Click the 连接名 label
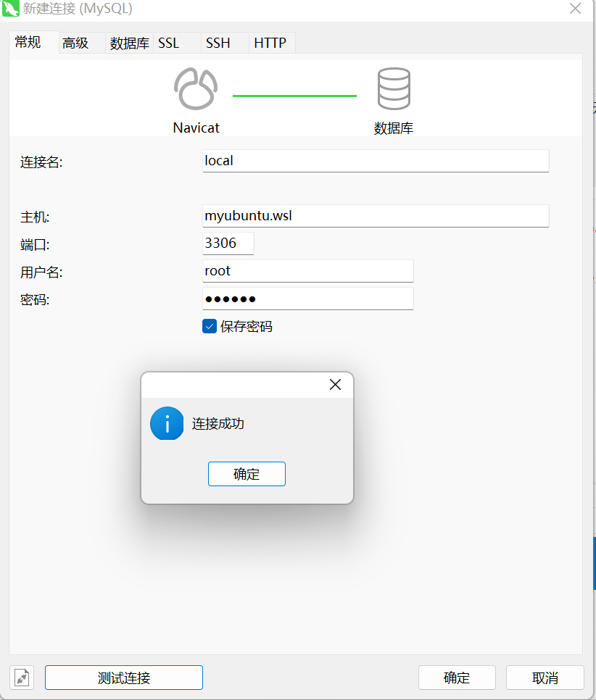The image size is (596, 700). (41, 162)
